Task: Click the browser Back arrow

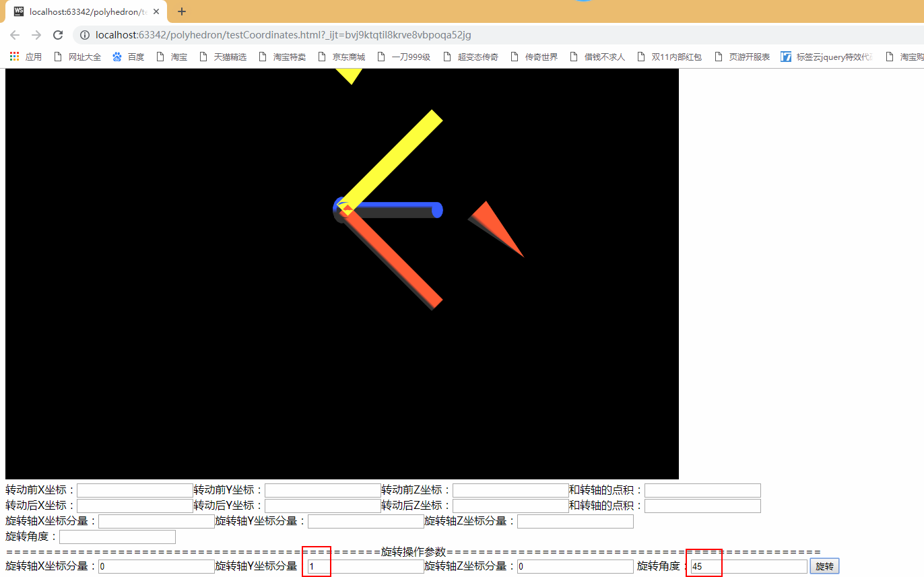Action: (15, 35)
